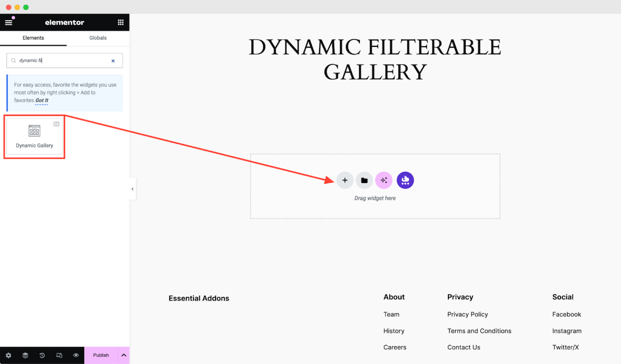
Task: Open the Privacy Policy footer link
Action: point(467,314)
